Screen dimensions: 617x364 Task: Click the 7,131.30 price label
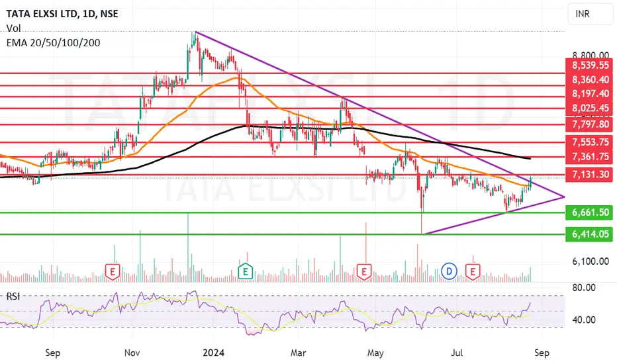tap(589, 174)
